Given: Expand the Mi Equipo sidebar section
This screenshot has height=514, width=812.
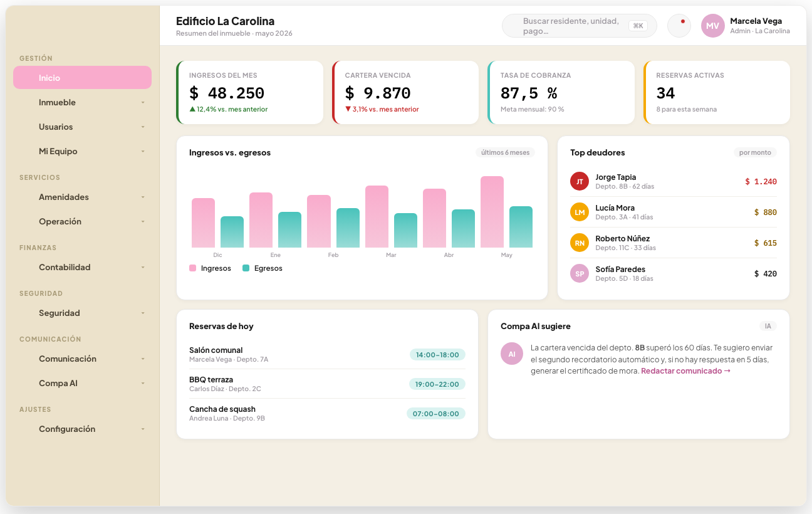Looking at the screenshot, I should [x=82, y=151].
